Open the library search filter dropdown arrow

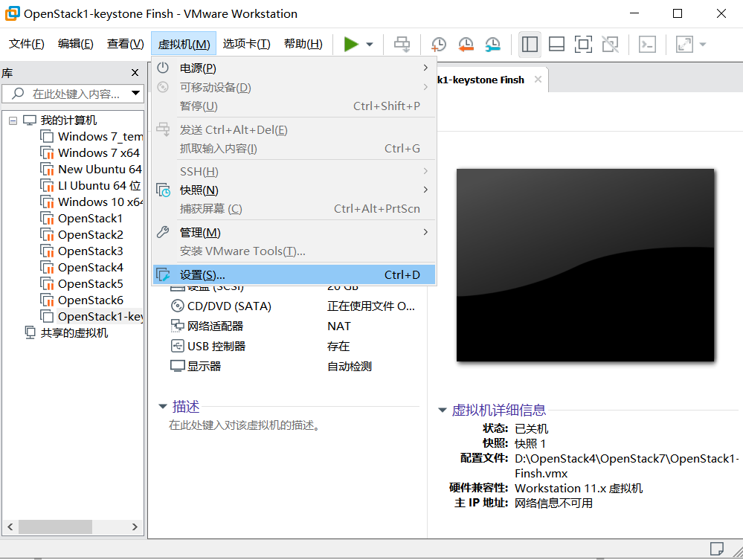(x=135, y=93)
